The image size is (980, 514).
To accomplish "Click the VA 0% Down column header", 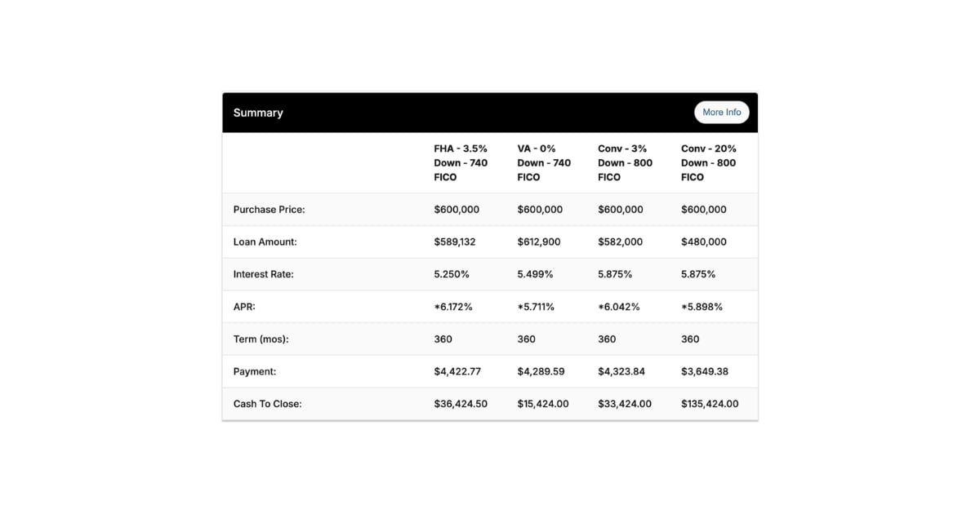I will click(544, 162).
